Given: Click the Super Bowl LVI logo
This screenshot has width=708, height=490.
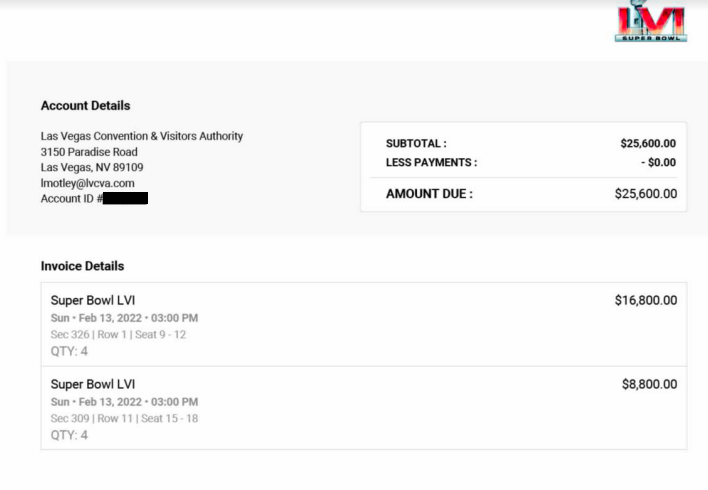Looking at the screenshot, I should point(650,22).
